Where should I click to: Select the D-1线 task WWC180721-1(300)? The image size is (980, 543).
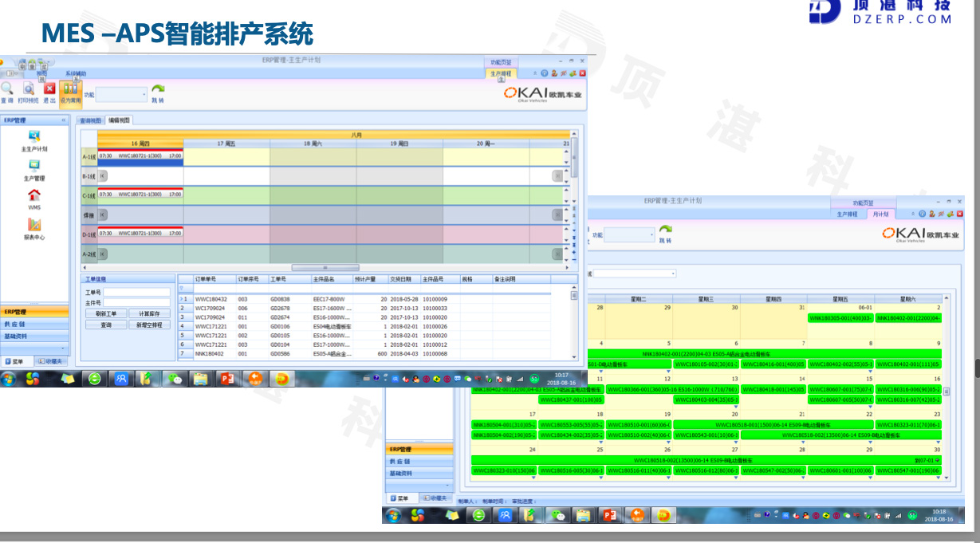coord(140,234)
